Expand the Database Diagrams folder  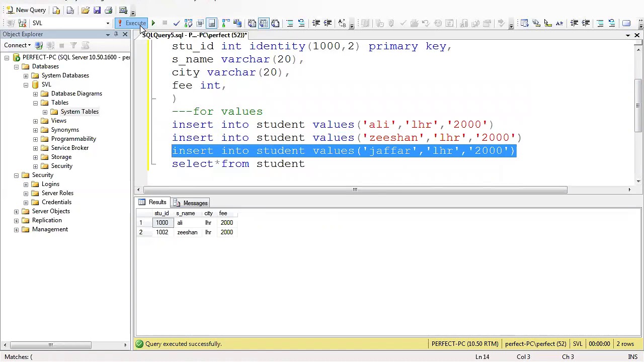[x=35, y=94]
